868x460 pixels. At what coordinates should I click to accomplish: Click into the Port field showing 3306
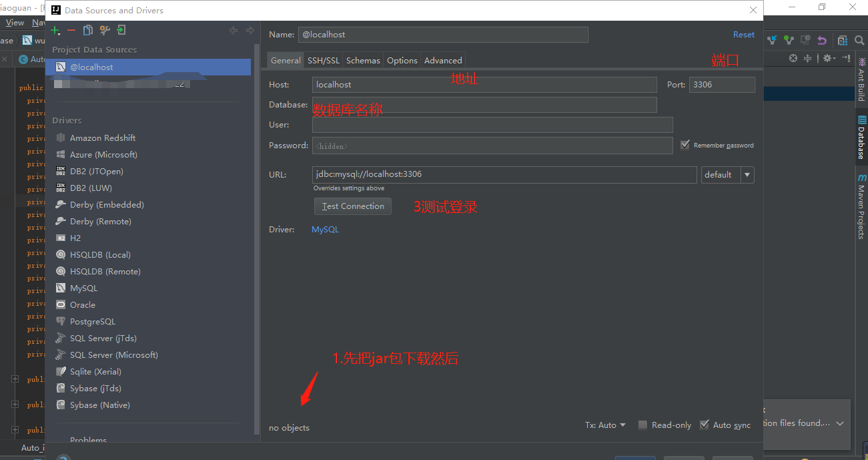(722, 85)
